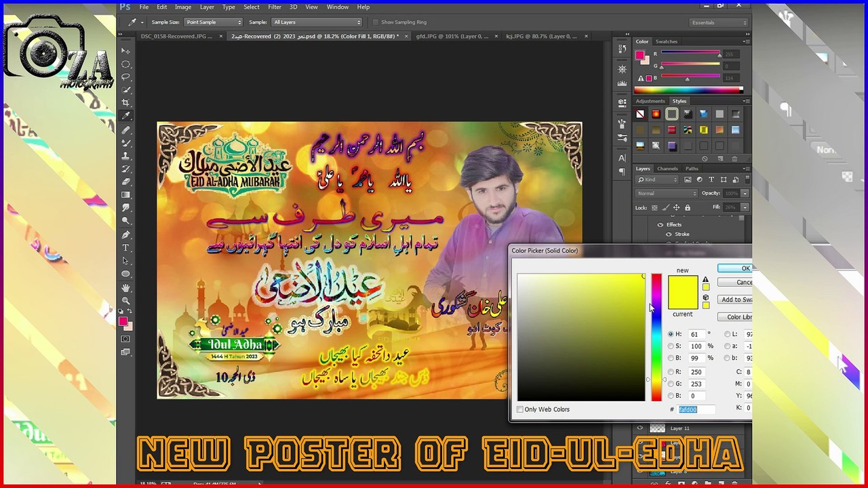Viewport: 868px width, 488px height.
Task: Select the G green radio button
Action: (671, 384)
